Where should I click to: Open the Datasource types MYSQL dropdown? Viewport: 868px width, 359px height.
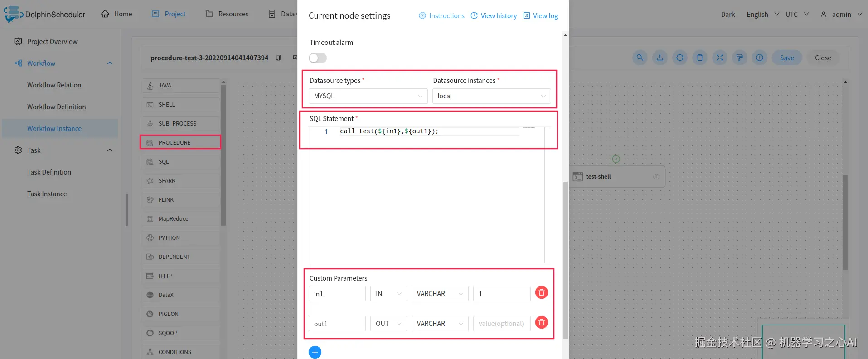(x=368, y=96)
